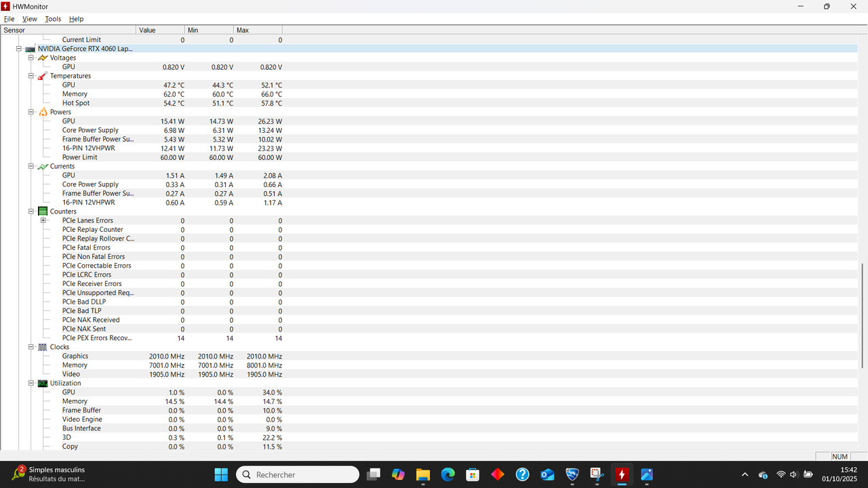Viewport: 868px width, 488px height.
Task: Expand the PCIe Lanes Errors node
Action: (x=43, y=220)
